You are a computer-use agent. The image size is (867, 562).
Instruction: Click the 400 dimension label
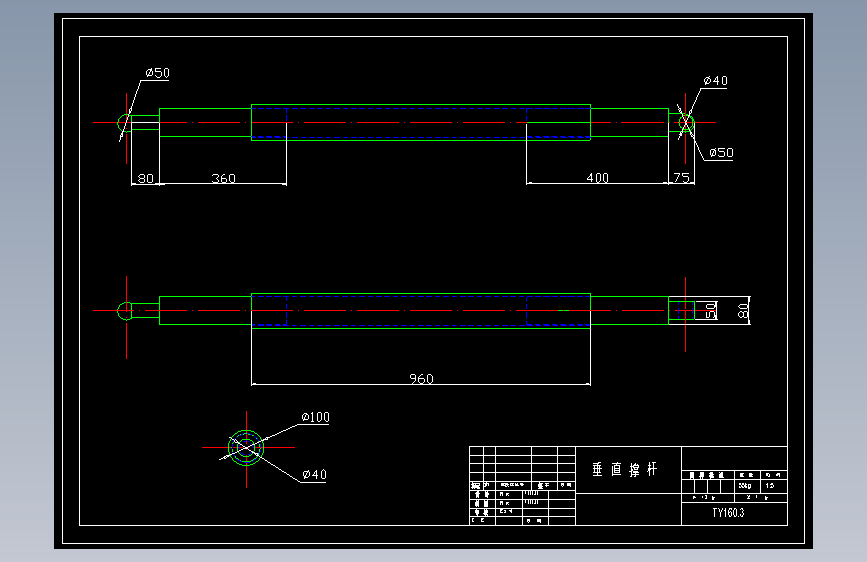click(598, 178)
